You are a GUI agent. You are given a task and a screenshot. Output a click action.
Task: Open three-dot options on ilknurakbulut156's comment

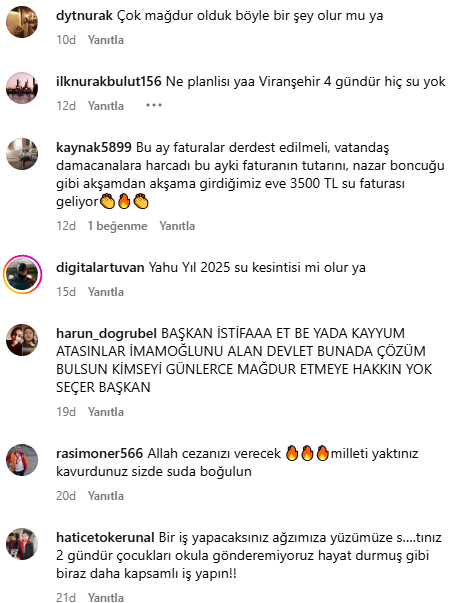[154, 105]
